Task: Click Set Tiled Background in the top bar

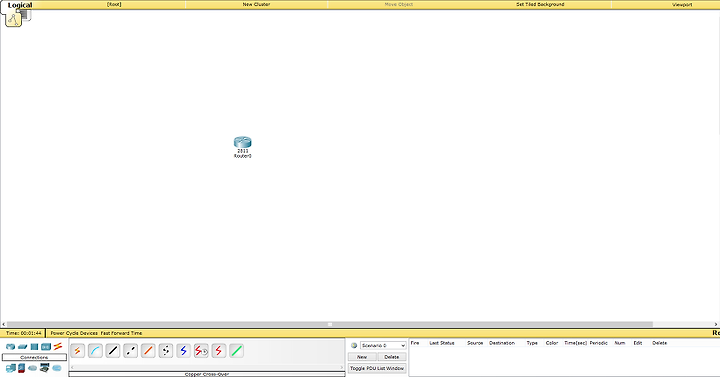Action: 540,4
